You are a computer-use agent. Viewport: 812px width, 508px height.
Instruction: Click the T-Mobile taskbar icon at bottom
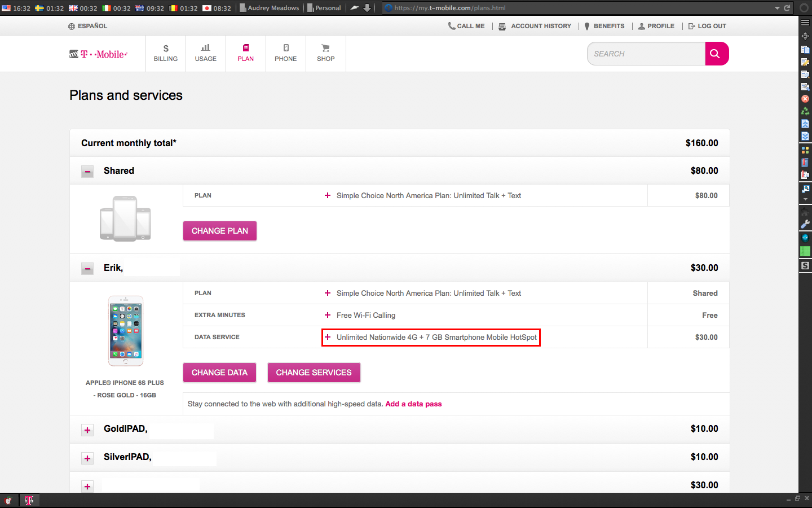(x=29, y=500)
